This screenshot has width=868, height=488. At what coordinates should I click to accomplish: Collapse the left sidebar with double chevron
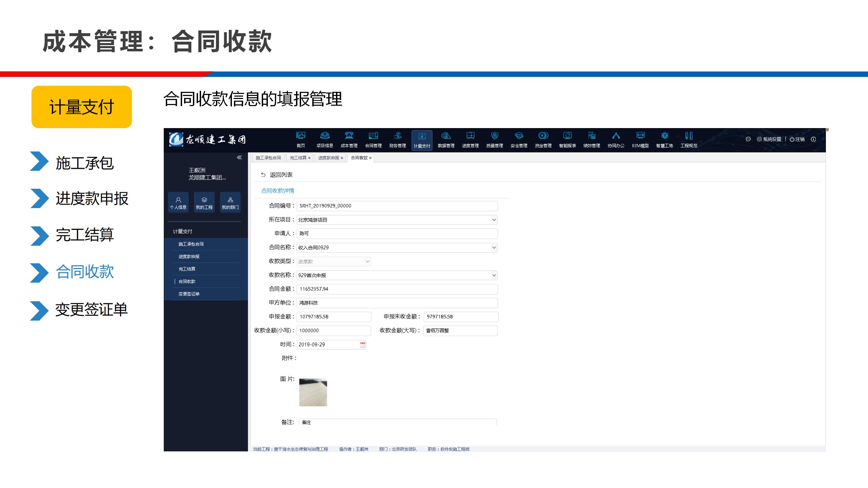coord(239,158)
